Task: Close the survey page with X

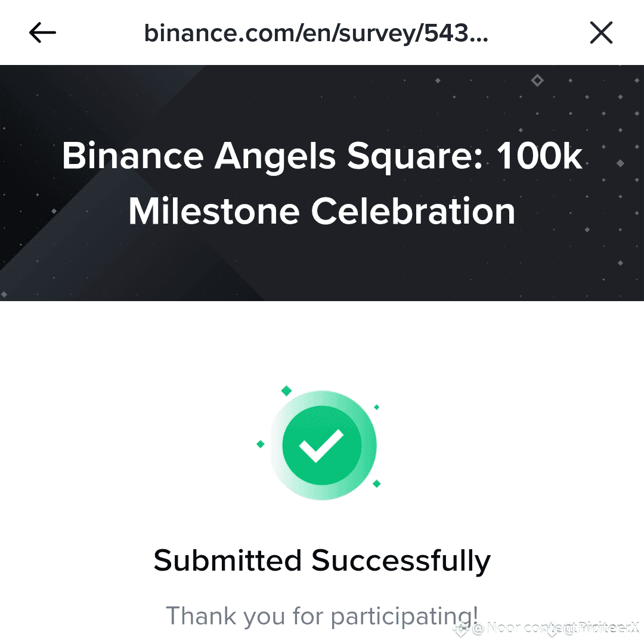Action: 601,33
